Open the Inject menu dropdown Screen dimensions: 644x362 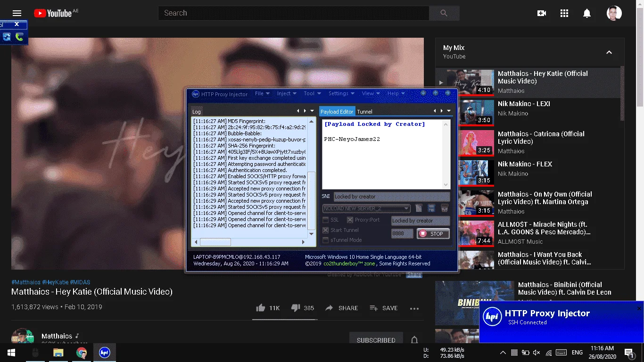287,93
